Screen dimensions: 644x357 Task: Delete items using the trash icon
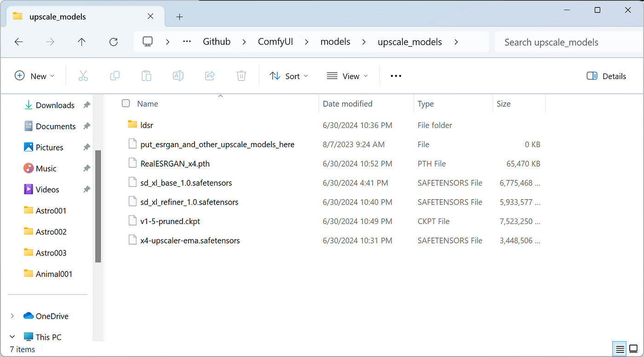pyautogui.click(x=241, y=76)
